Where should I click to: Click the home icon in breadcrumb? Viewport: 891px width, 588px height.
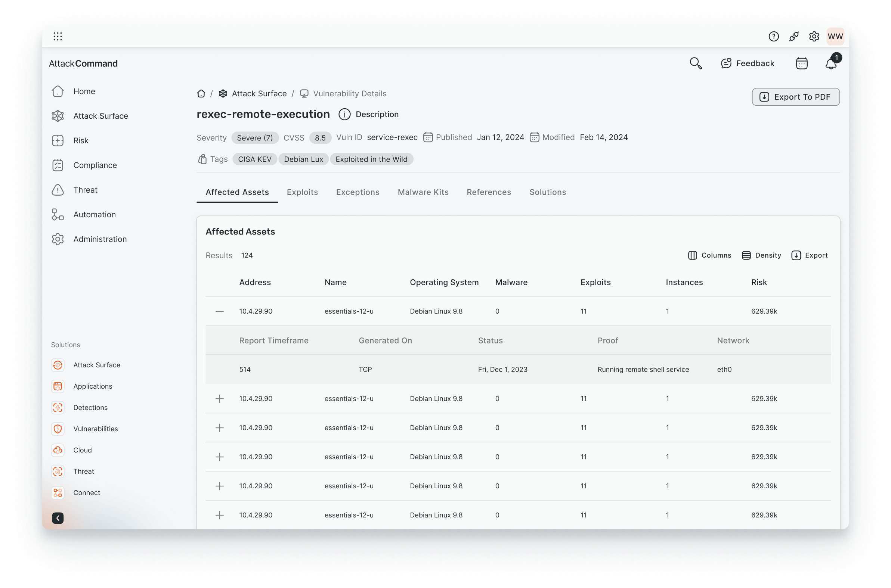click(201, 94)
